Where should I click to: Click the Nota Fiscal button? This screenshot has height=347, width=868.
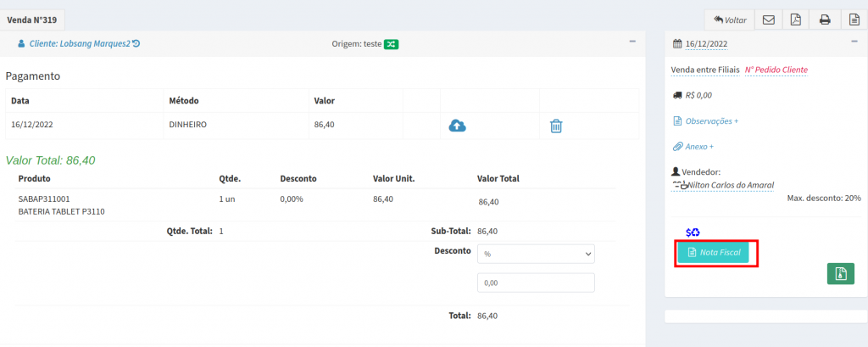tap(713, 253)
